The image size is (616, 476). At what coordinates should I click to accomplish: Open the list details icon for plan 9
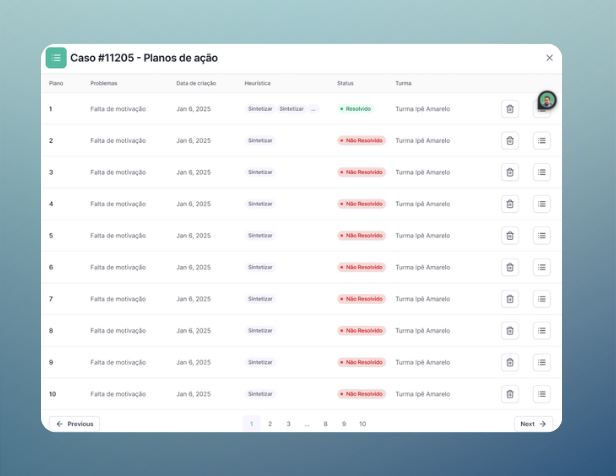click(x=542, y=362)
